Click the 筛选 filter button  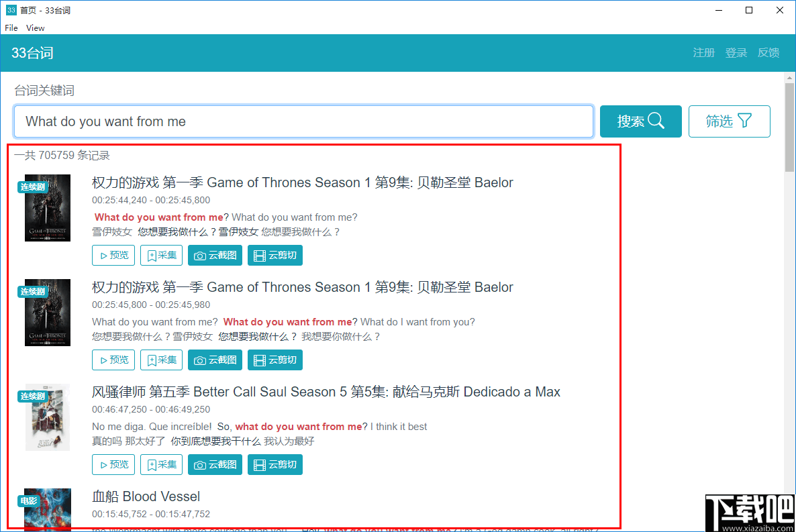pos(729,121)
